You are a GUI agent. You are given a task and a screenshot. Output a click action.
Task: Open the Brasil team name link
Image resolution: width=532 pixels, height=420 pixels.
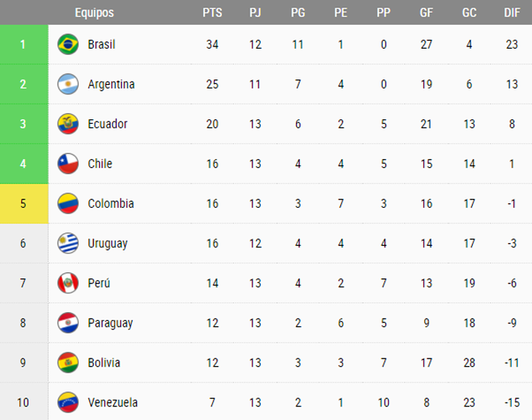[x=101, y=44]
